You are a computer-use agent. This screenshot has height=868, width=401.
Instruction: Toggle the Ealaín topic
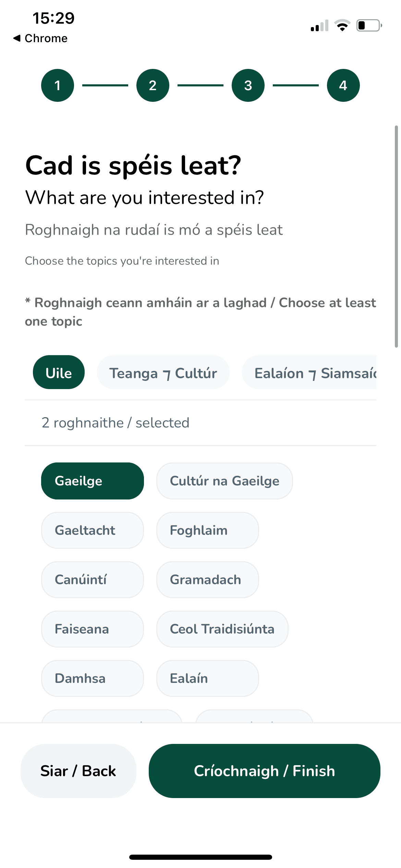tap(207, 678)
